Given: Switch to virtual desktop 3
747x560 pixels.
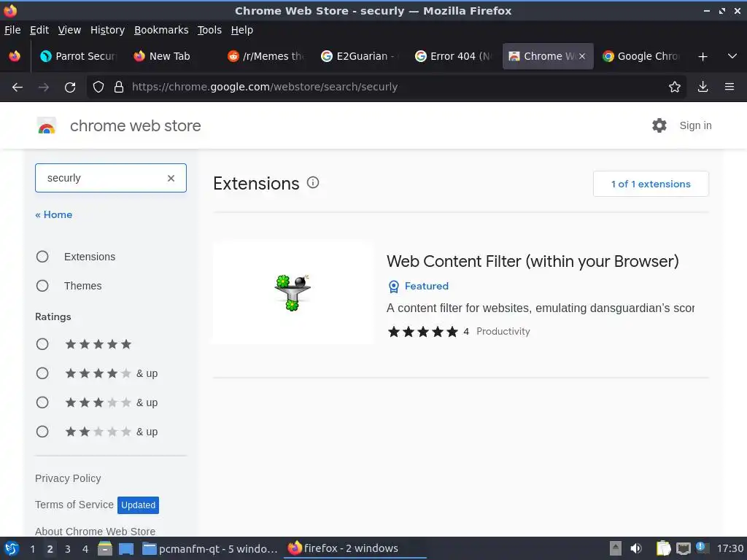Looking at the screenshot, I should 68,549.
